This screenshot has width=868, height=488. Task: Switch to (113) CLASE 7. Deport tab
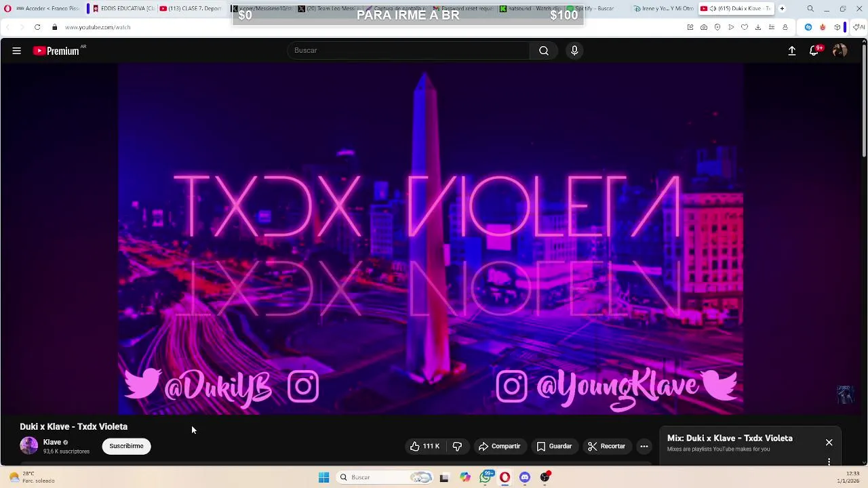click(x=191, y=8)
